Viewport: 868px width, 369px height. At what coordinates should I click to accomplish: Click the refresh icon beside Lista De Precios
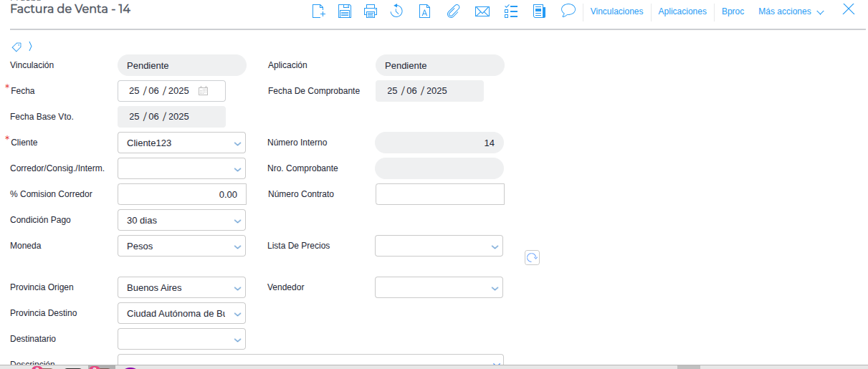point(532,258)
